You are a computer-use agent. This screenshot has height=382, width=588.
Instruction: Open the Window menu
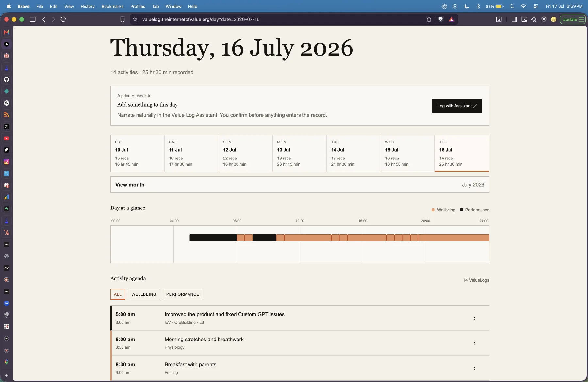pos(173,6)
